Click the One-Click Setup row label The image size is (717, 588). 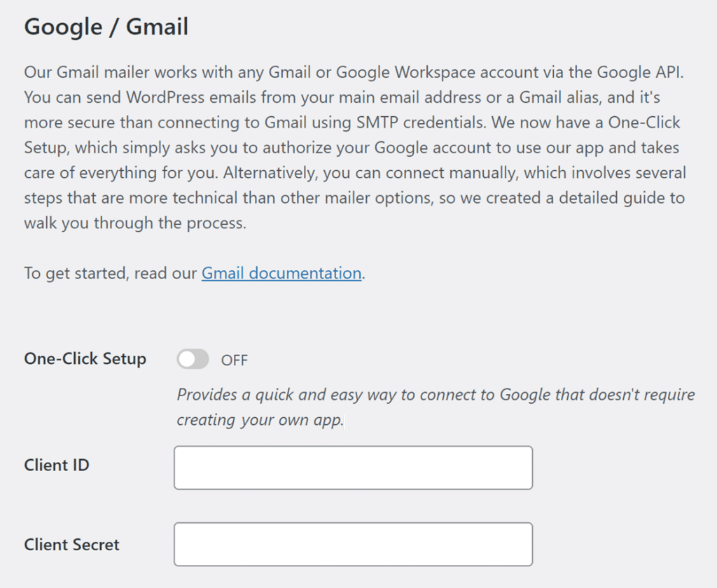click(84, 359)
